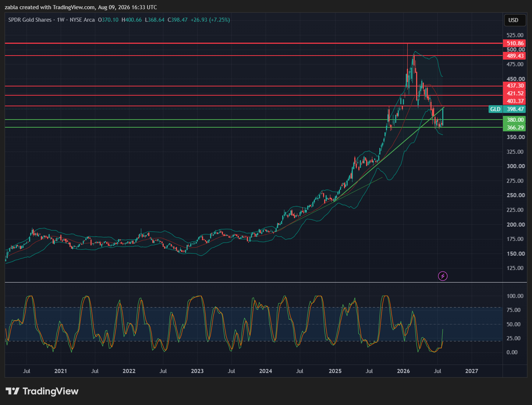Click the current price label 398.47
The width and height of the screenshot is (532, 405).
pos(515,109)
